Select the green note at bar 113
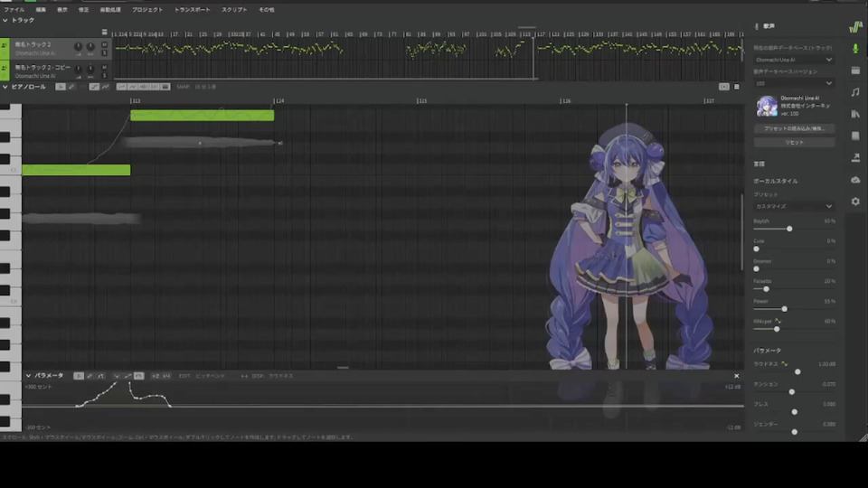Image resolution: width=868 pixels, height=488 pixels. click(x=202, y=115)
